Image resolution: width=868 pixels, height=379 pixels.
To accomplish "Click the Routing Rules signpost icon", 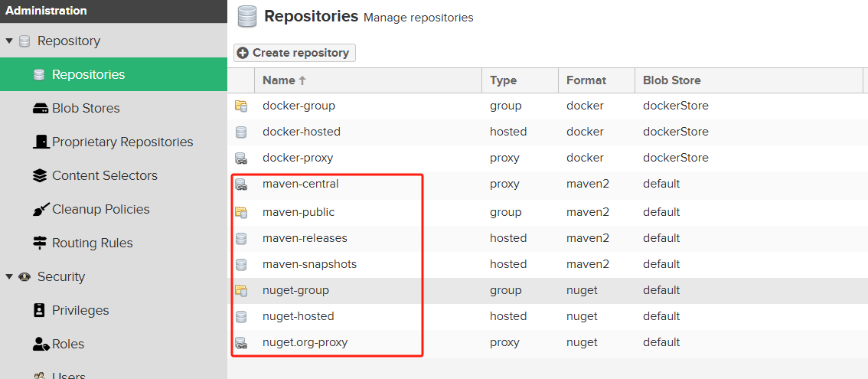I will (41, 243).
